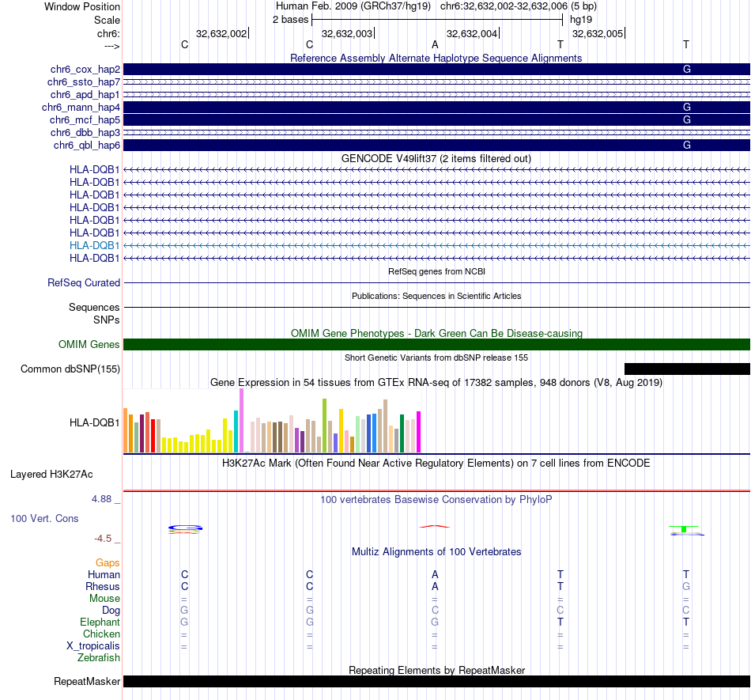Open chr6_qbl_hap6 haplotype label
This screenshot has width=751, height=700.
click(x=87, y=146)
